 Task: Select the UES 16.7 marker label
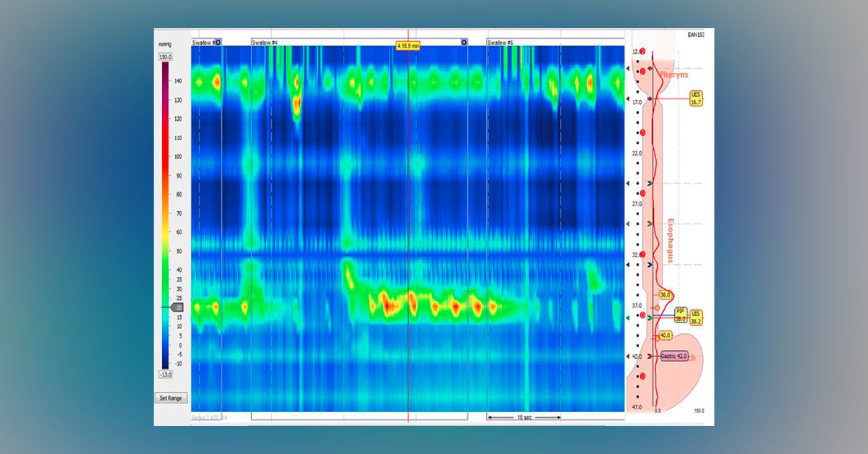(x=696, y=98)
